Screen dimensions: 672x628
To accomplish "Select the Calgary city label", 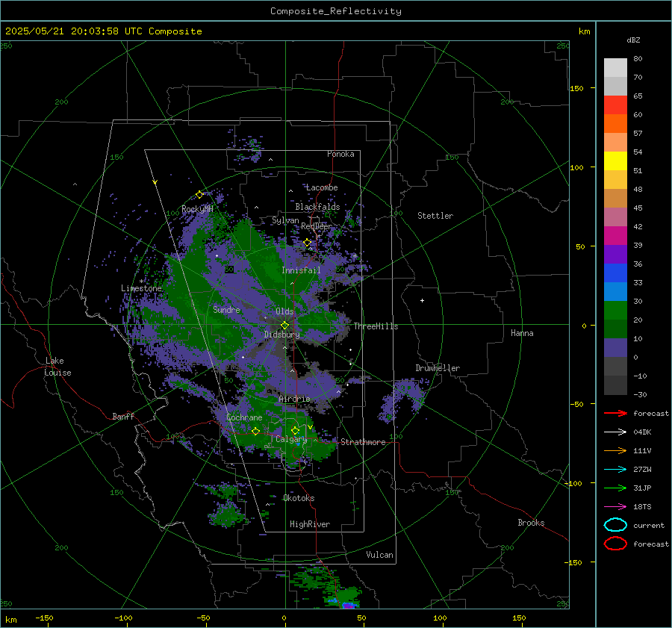I will [x=291, y=439].
